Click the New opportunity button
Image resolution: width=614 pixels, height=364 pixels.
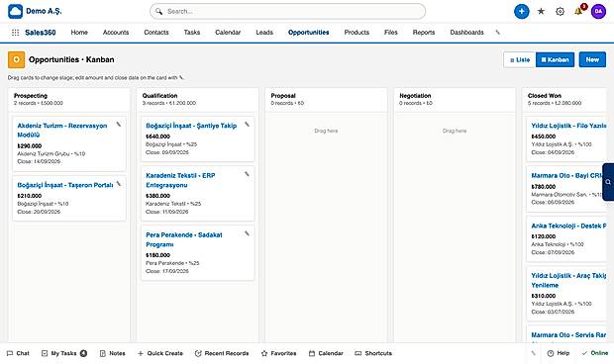(592, 59)
